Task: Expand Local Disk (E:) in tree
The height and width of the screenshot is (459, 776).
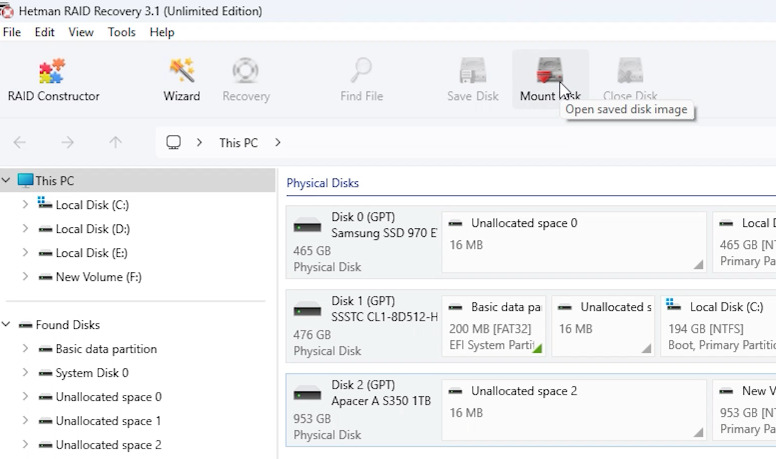Action: pos(25,253)
